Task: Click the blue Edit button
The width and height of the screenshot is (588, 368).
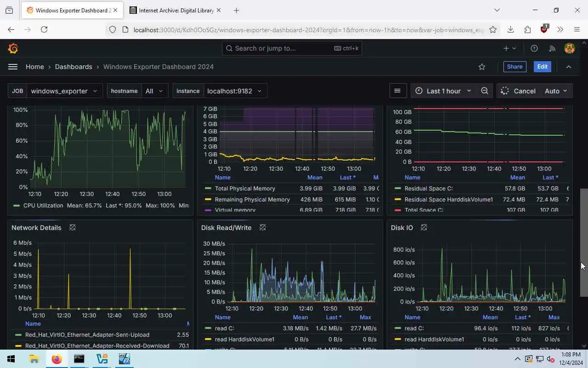Action: coord(542,67)
